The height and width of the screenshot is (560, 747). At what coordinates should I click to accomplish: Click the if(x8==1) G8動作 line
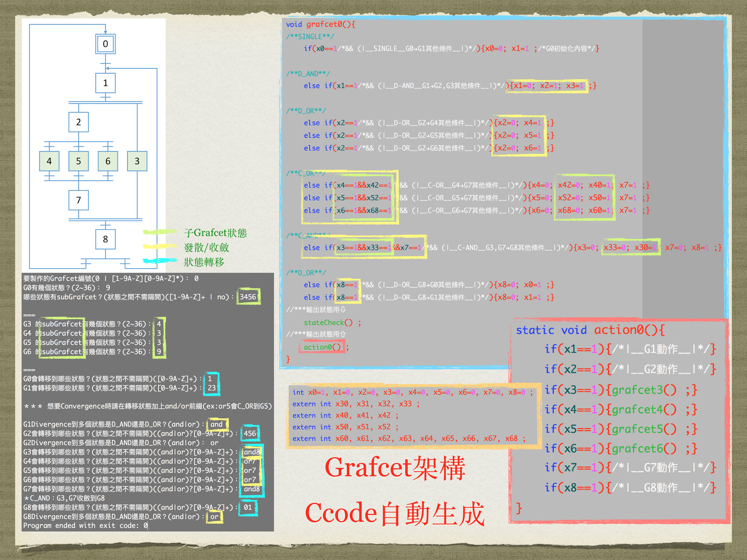[630, 487]
